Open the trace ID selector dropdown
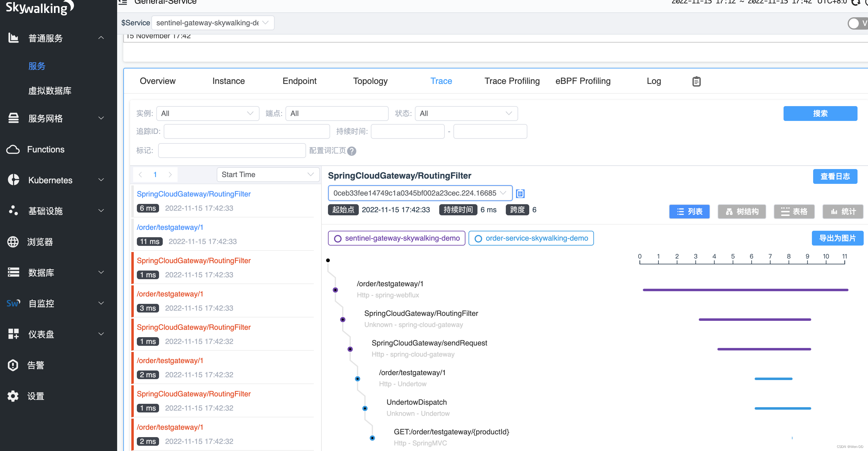The width and height of the screenshot is (868, 451). click(420, 193)
